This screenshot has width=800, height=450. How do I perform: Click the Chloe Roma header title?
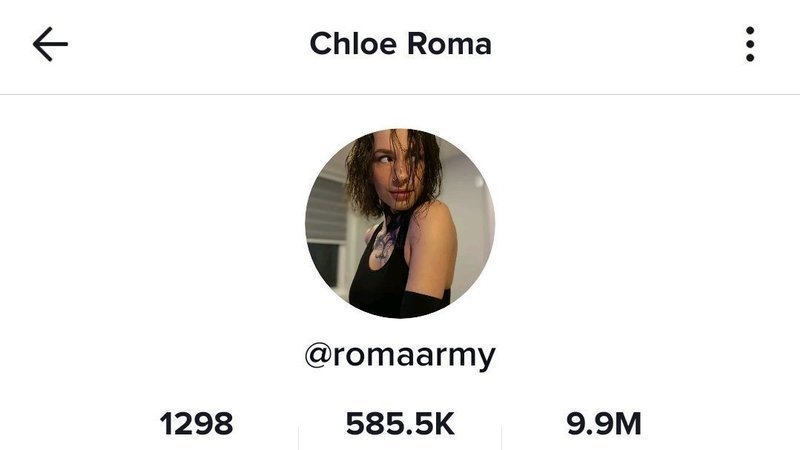(x=401, y=44)
